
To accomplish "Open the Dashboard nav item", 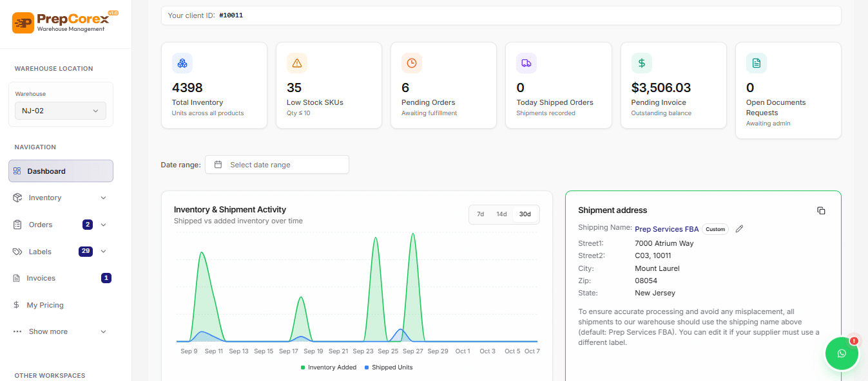I will (61, 171).
